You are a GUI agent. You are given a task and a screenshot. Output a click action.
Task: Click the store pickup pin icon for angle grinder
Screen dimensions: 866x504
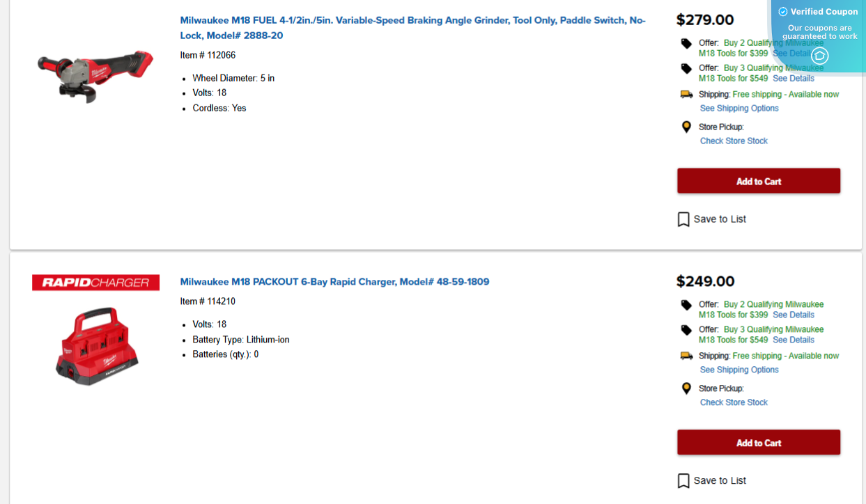point(686,127)
